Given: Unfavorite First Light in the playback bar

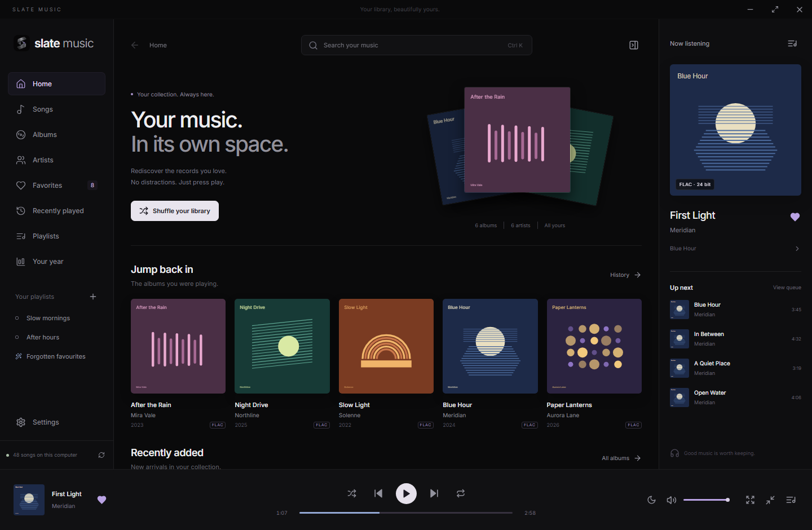Looking at the screenshot, I should pyautogui.click(x=101, y=500).
